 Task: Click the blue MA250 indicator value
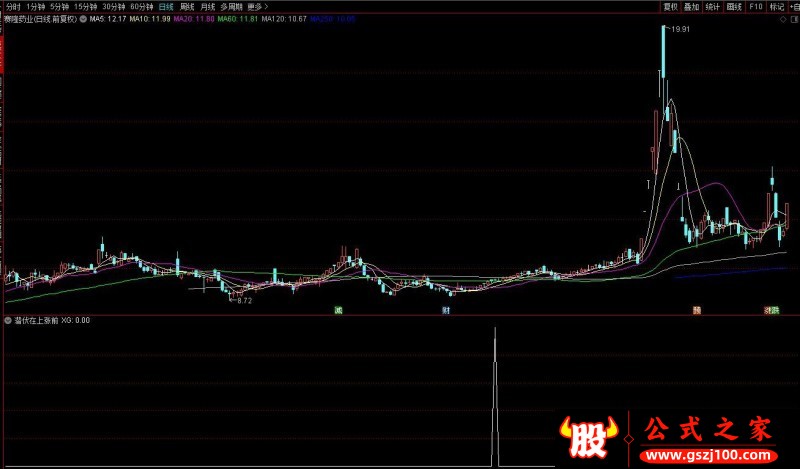coord(333,19)
